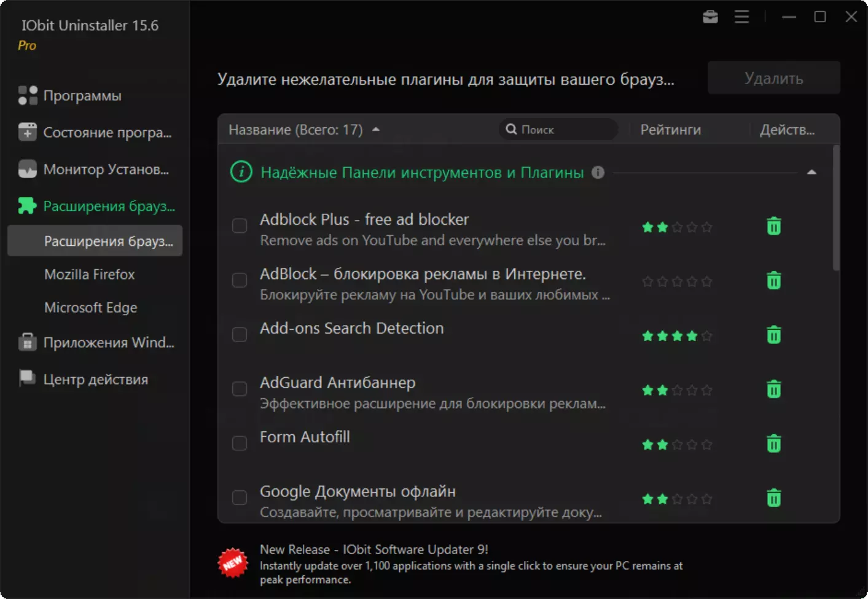Delete Form Autofill via trash icon

coord(774,443)
